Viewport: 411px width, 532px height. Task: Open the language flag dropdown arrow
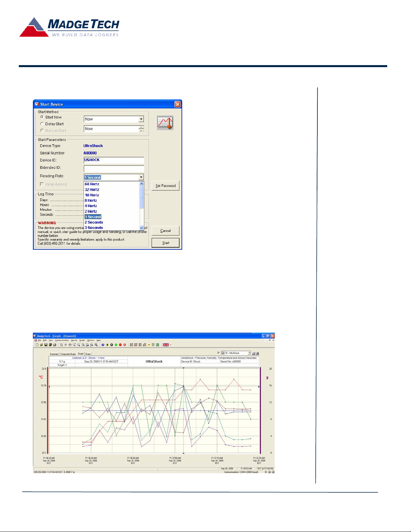(x=171, y=345)
